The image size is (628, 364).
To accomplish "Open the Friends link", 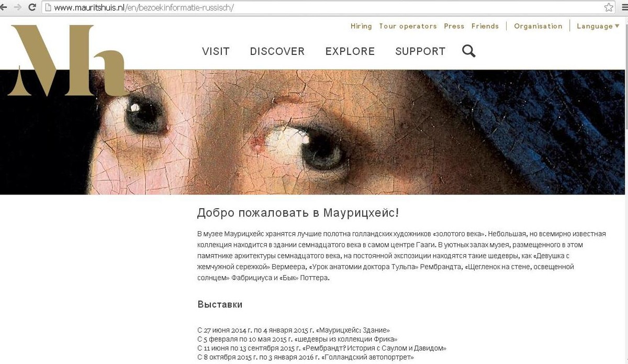I will tap(485, 26).
